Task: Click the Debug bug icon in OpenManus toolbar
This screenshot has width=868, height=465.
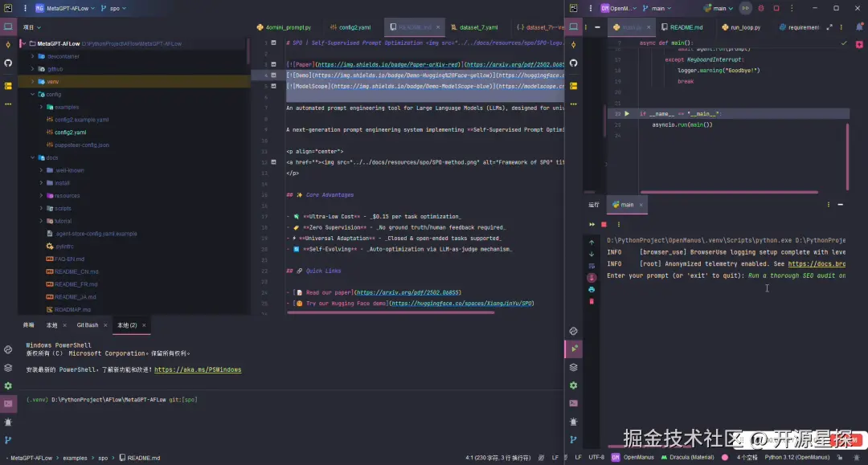Action: (x=760, y=8)
